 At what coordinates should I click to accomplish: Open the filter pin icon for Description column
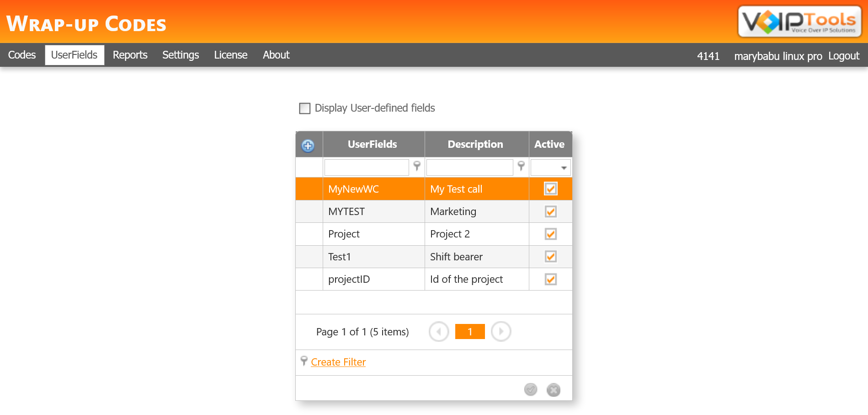[522, 167]
